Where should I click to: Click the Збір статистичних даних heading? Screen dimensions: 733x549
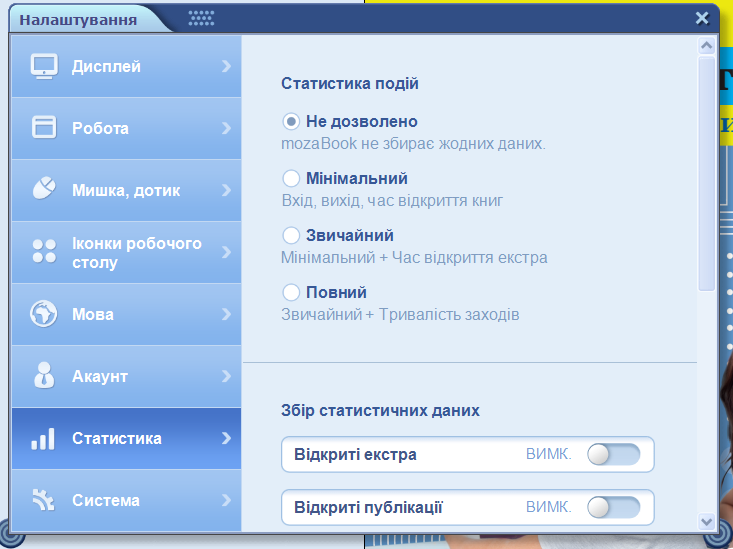click(x=380, y=411)
